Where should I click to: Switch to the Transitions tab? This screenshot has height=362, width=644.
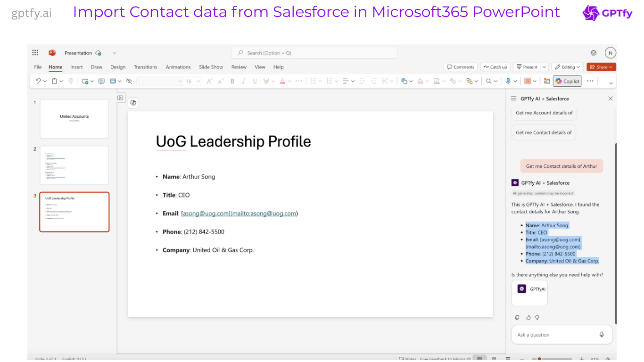145,67
